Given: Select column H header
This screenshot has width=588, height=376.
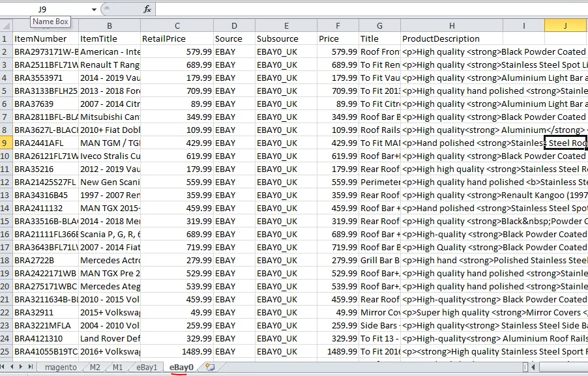Looking at the screenshot, I should [452, 26].
